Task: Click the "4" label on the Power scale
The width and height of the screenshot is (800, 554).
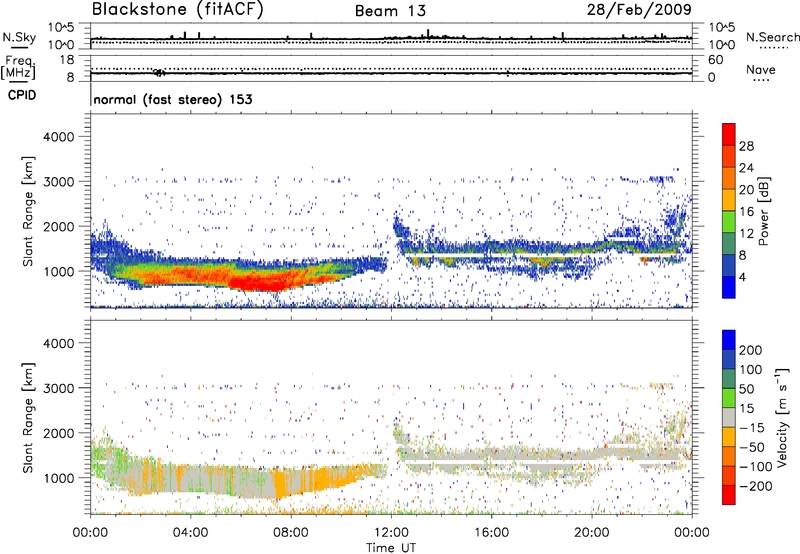Action: [742, 277]
